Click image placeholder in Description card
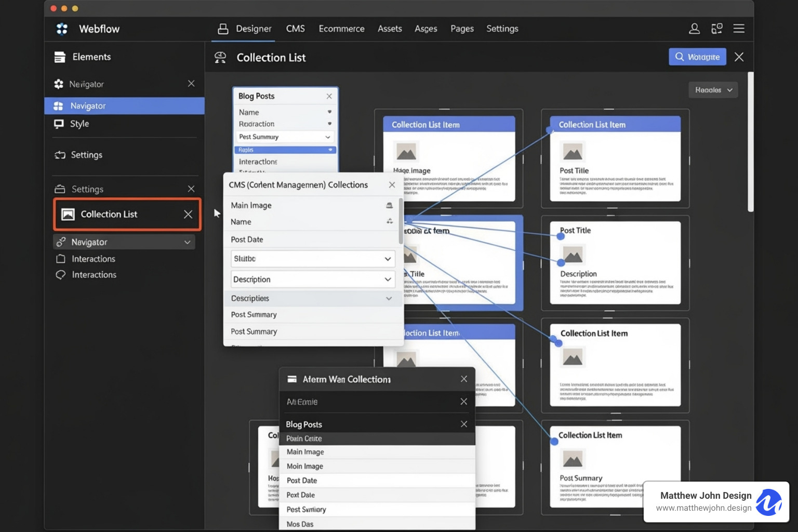Screen dimensions: 798x532 (573, 255)
